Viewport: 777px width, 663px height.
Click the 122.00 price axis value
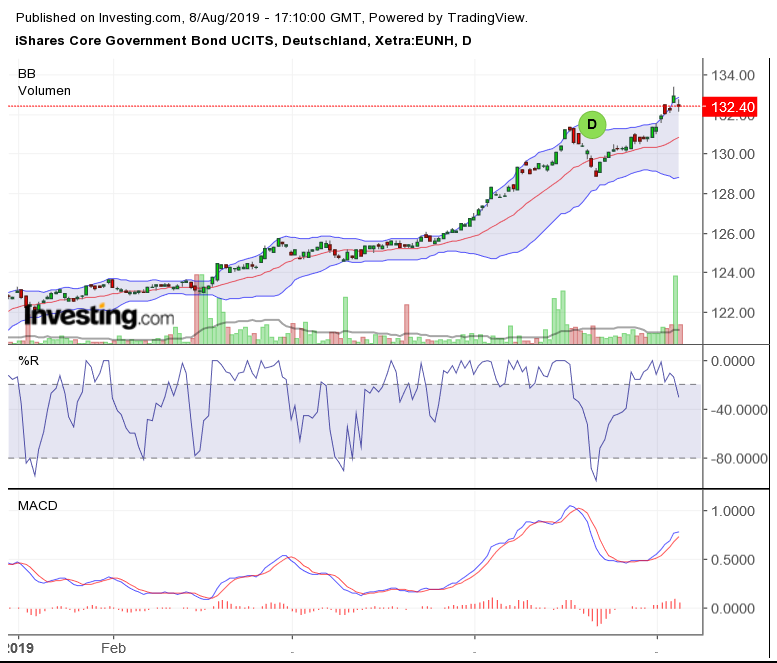pos(733,313)
